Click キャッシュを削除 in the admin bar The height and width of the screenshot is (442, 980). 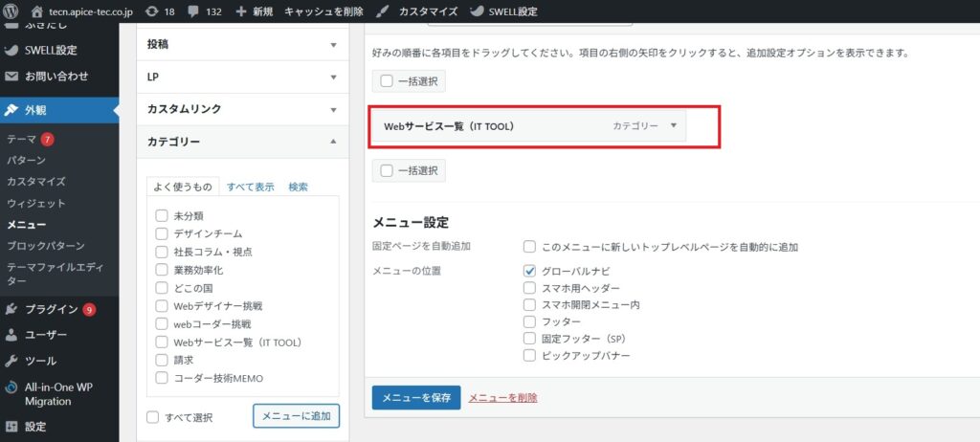coord(323,11)
